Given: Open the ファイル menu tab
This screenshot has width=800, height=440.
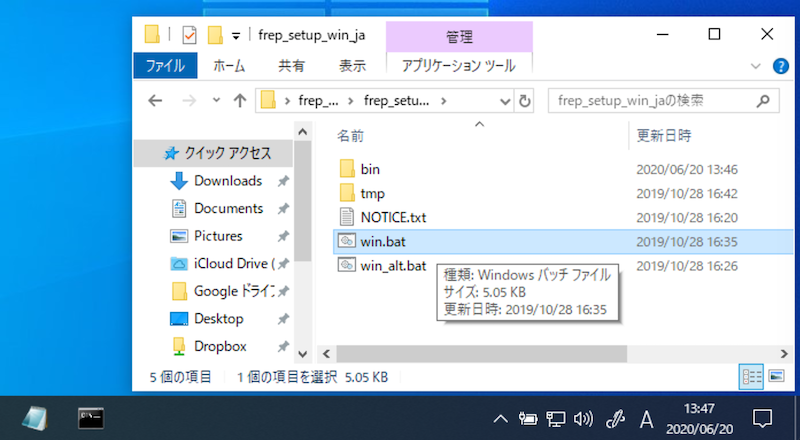Looking at the screenshot, I should [x=165, y=66].
